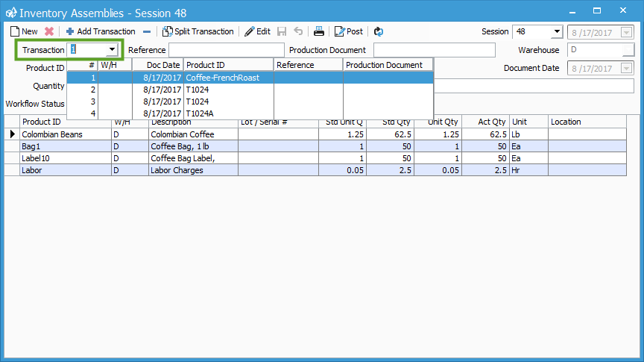Image resolution: width=644 pixels, height=362 pixels.
Task: Click the Session number field
Action: (x=532, y=31)
